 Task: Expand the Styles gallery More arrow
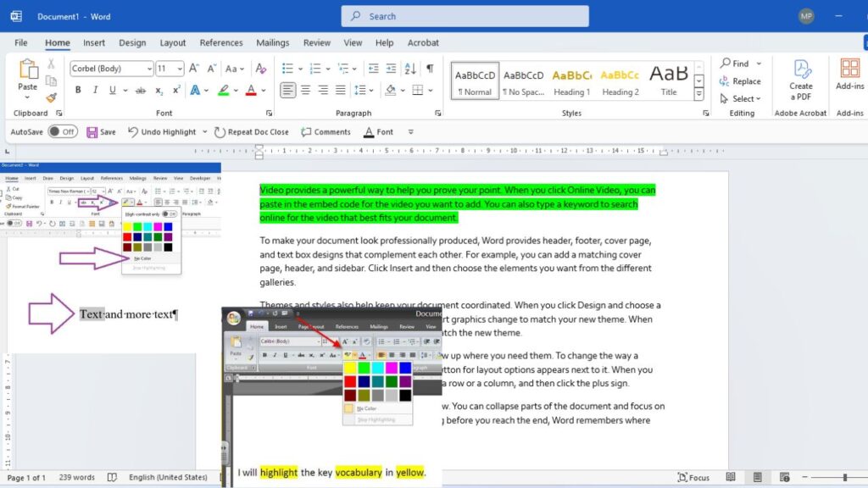click(x=698, y=95)
